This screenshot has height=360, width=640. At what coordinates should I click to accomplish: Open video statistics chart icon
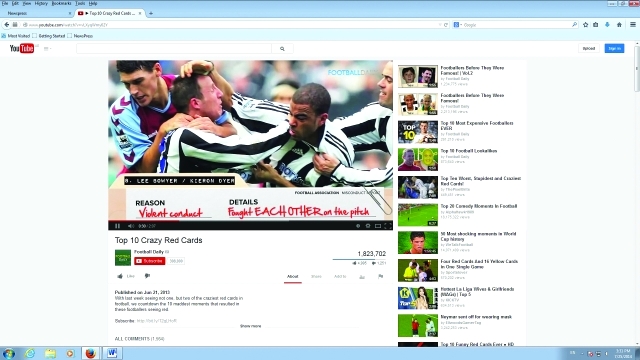click(x=362, y=277)
